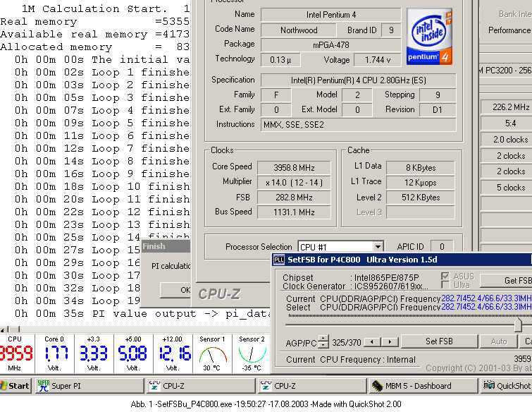Click the L1 Trace value 12 Kµops

(x=421, y=183)
